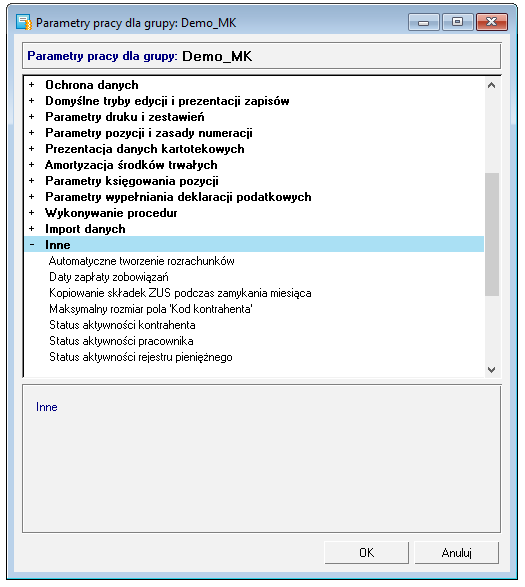Expand Parametry wypełniania deklaracji podatkowych
This screenshot has height=587, width=525.
coord(32,197)
